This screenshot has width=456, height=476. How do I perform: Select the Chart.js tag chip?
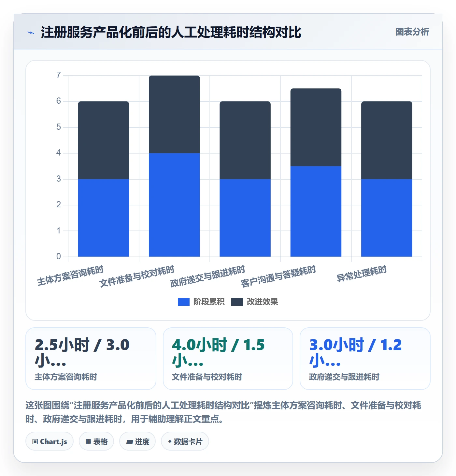(50, 441)
